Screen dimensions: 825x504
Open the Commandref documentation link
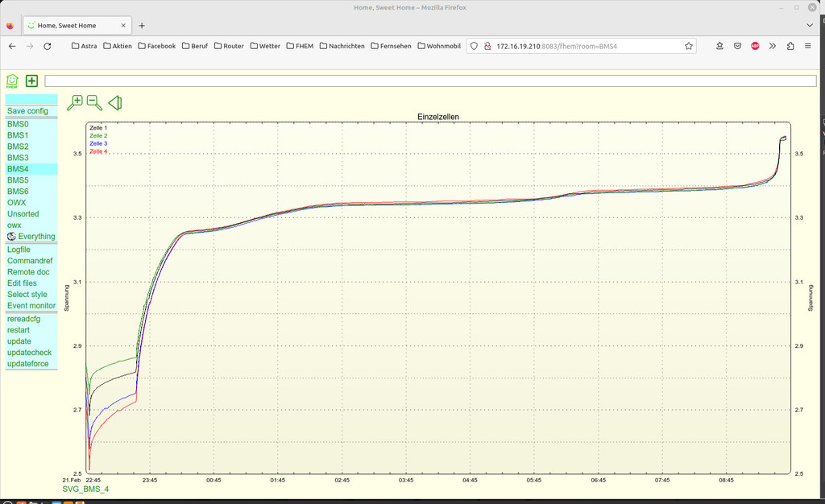(x=30, y=261)
